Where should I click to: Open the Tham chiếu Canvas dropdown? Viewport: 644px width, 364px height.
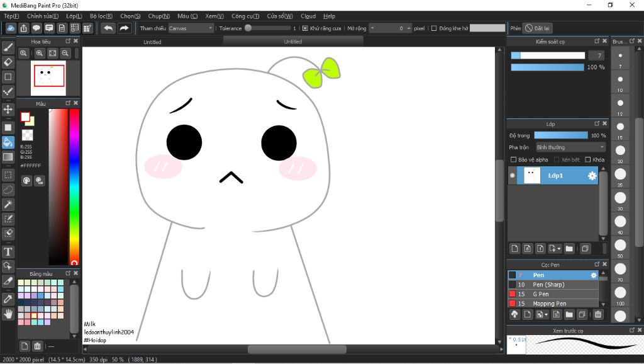pyautogui.click(x=191, y=28)
